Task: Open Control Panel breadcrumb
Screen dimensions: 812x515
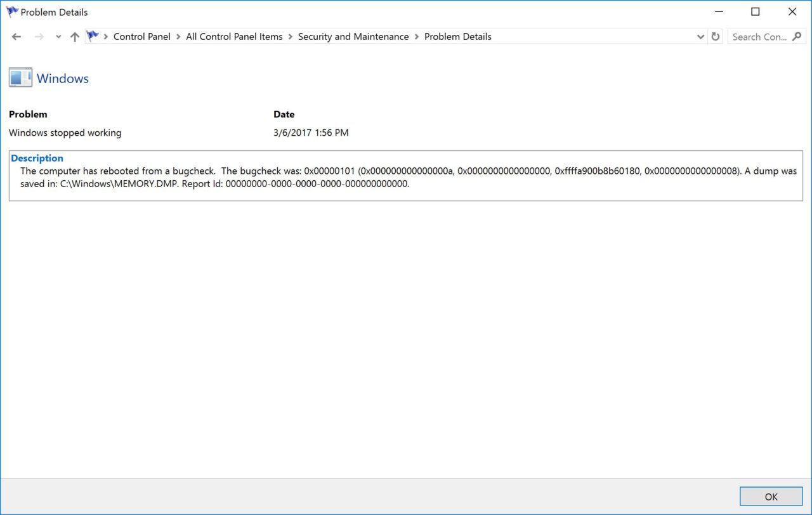Action: 142,37
